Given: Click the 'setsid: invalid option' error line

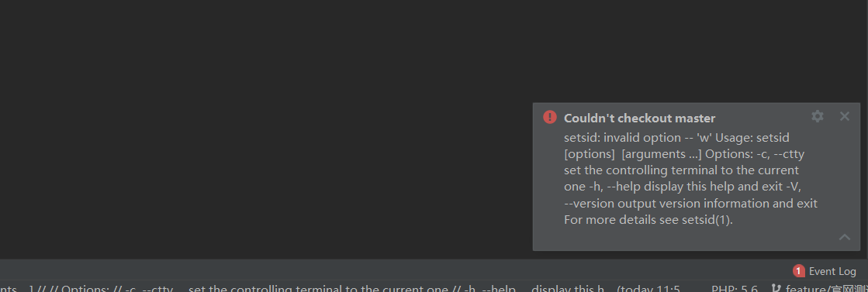Looking at the screenshot, I should pos(676,137).
